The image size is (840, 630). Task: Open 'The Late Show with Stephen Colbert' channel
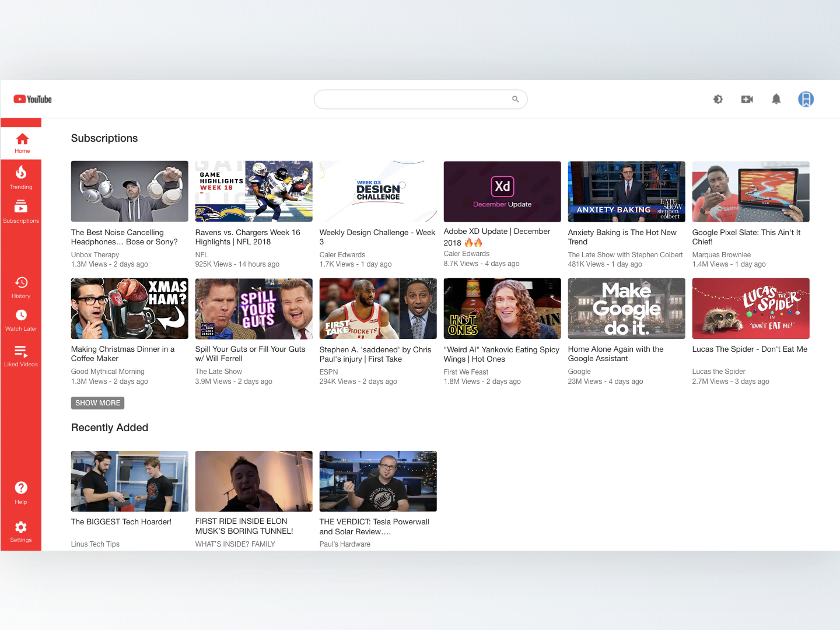coord(625,255)
